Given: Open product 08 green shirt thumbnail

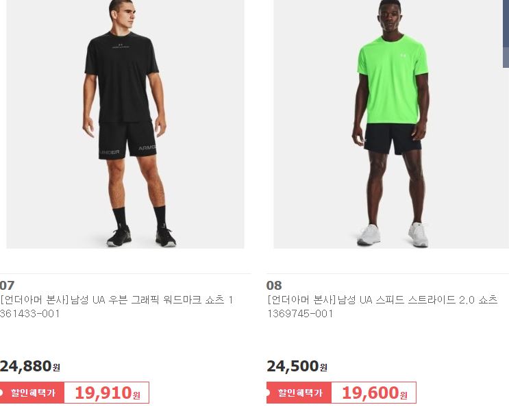Looking at the screenshot, I should (391, 124).
